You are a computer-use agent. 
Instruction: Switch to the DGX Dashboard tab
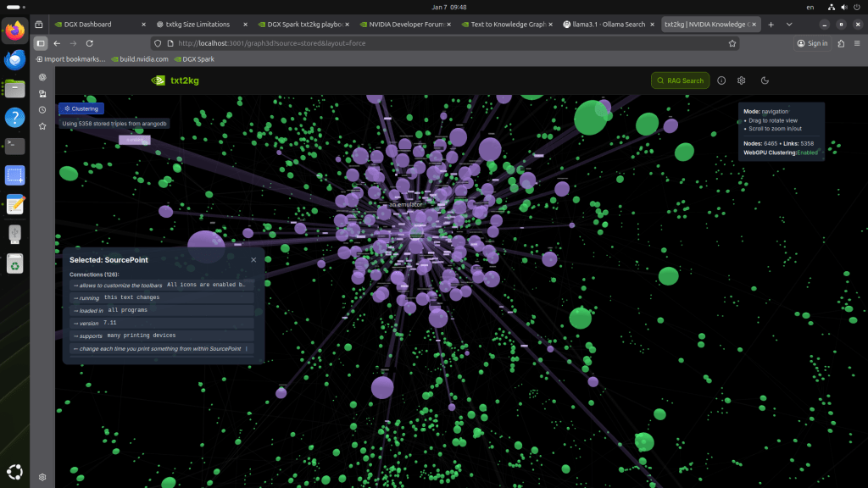tap(99, 25)
